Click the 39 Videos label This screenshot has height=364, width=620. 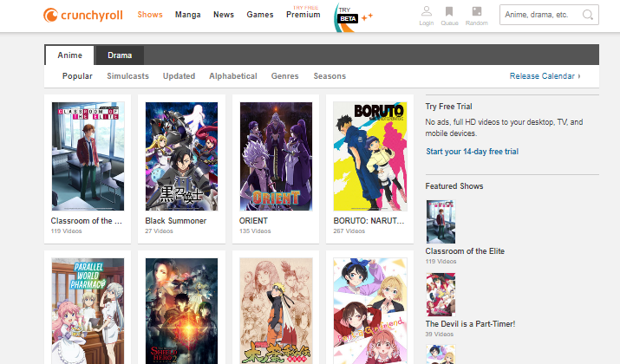click(440, 335)
